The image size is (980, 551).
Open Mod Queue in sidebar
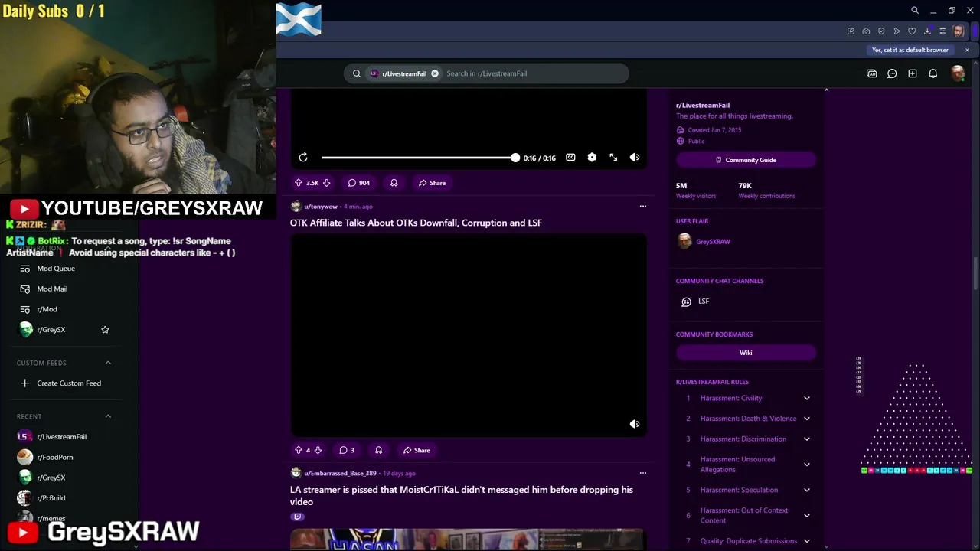pos(56,269)
